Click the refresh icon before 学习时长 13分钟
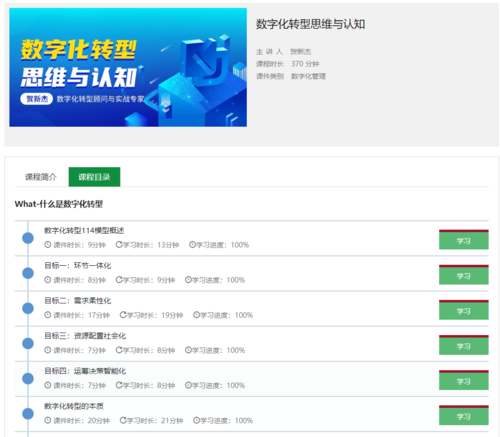Image resolution: width=500 pixels, height=437 pixels. point(119,245)
